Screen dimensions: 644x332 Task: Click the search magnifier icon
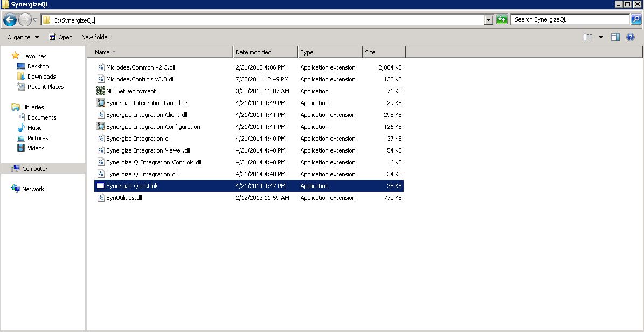click(635, 19)
